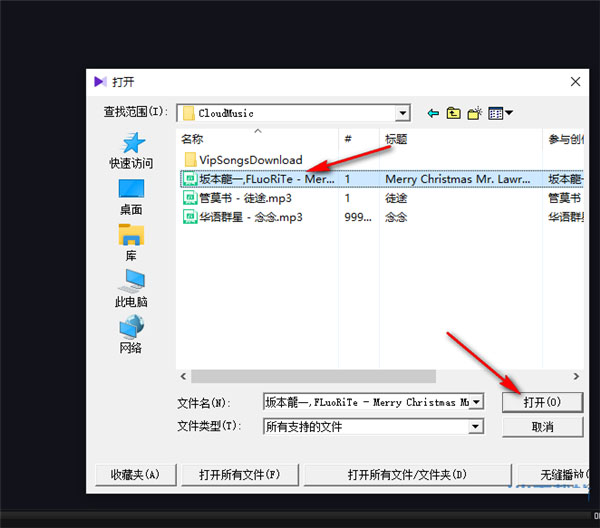Close the 打开 dialog window
The image size is (600, 528).
click(575, 81)
